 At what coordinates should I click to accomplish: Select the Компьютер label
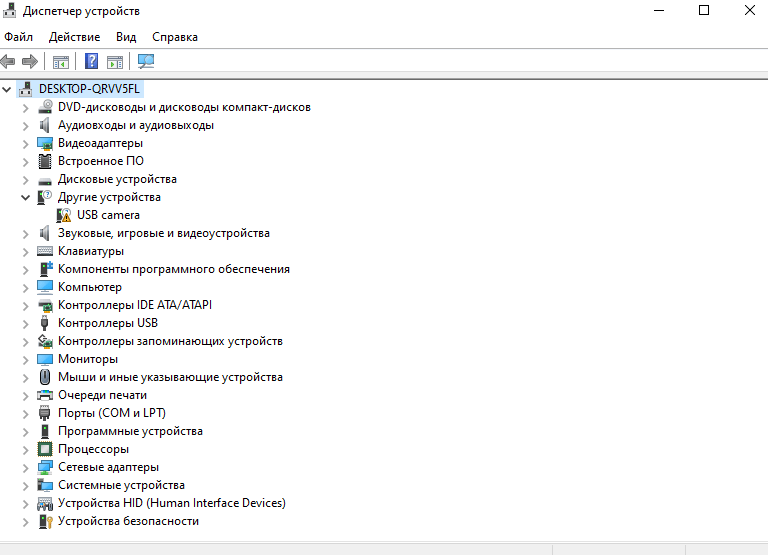click(x=90, y=287)
